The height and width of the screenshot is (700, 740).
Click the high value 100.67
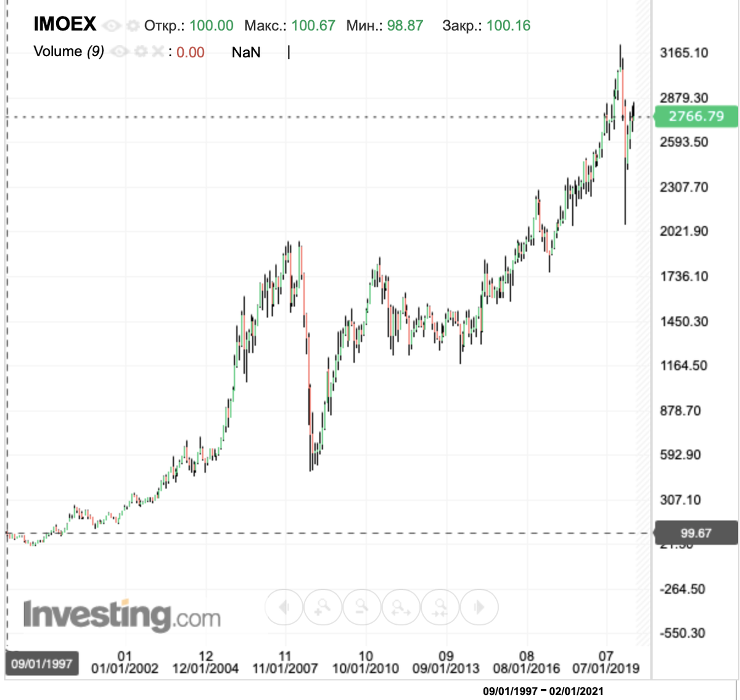coord(313,26)
